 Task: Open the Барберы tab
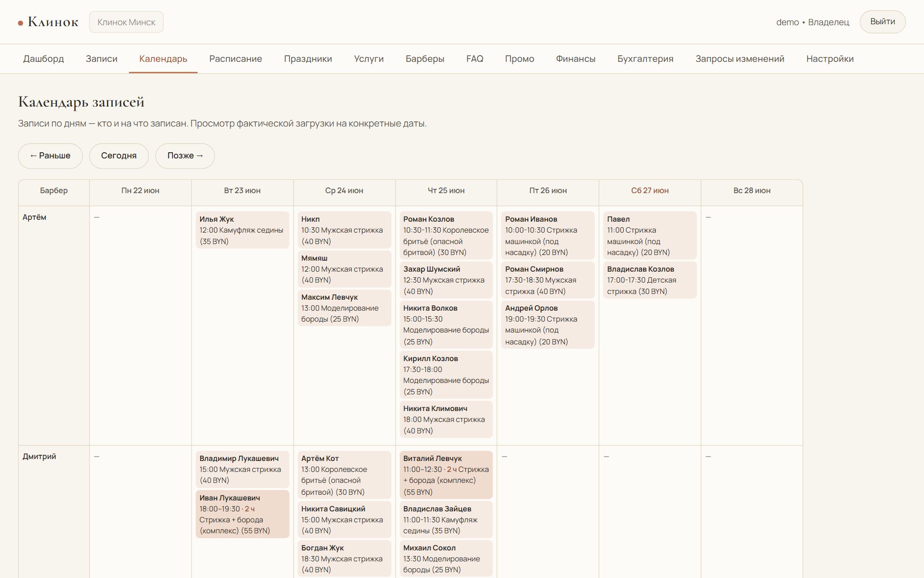coord(425,59)
